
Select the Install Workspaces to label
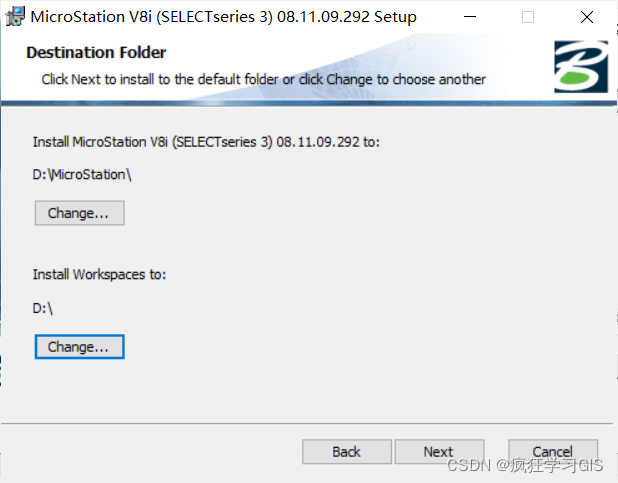[99, 274]
